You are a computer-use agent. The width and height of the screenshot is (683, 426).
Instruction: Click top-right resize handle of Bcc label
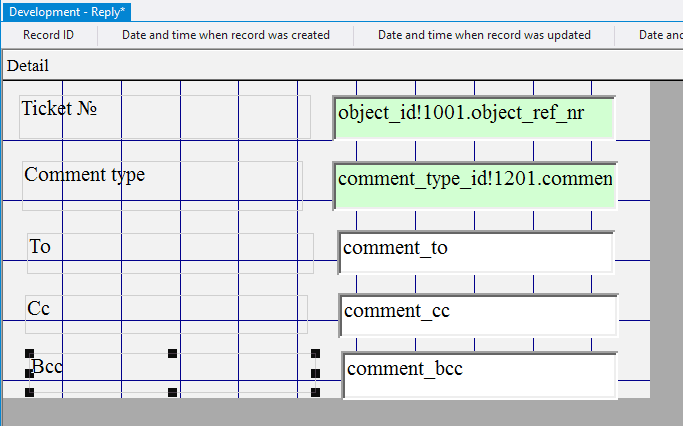pyautogui.click(x=315, y=354)
